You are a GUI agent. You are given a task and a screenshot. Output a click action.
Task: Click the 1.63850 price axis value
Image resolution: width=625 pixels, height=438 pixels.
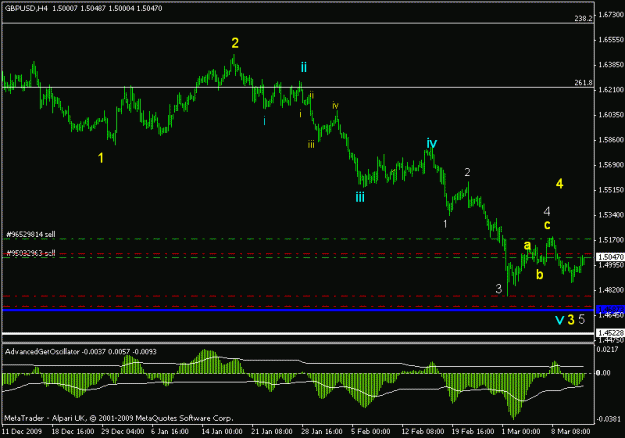pyautogui.click(x=611, y=65)
